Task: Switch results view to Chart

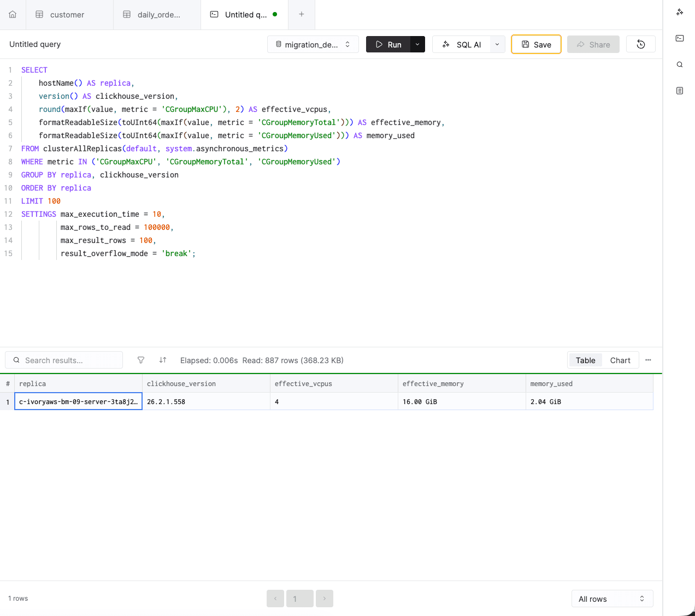Action: [620, 360]
